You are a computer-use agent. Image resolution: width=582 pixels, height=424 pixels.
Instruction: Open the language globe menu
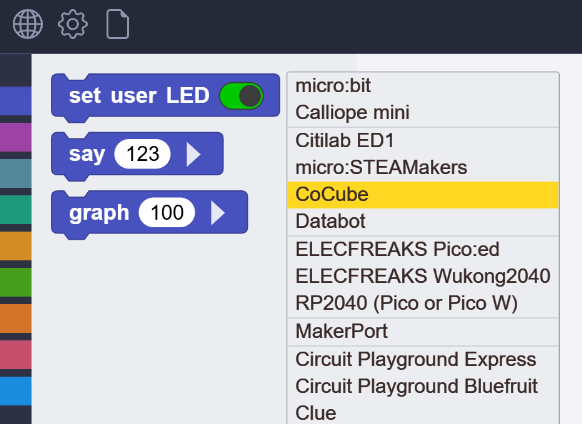pos(27,24)
